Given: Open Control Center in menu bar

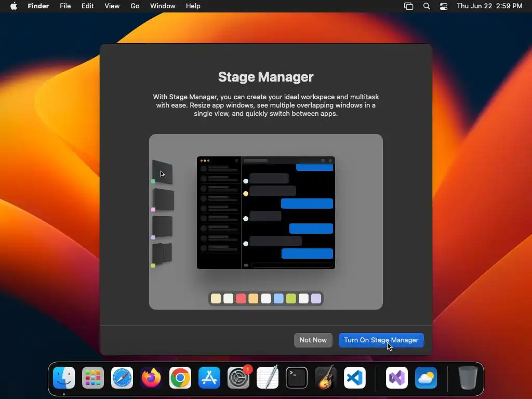Looking at the screenshot, I should pyautogui.click(x=444, y=6).
